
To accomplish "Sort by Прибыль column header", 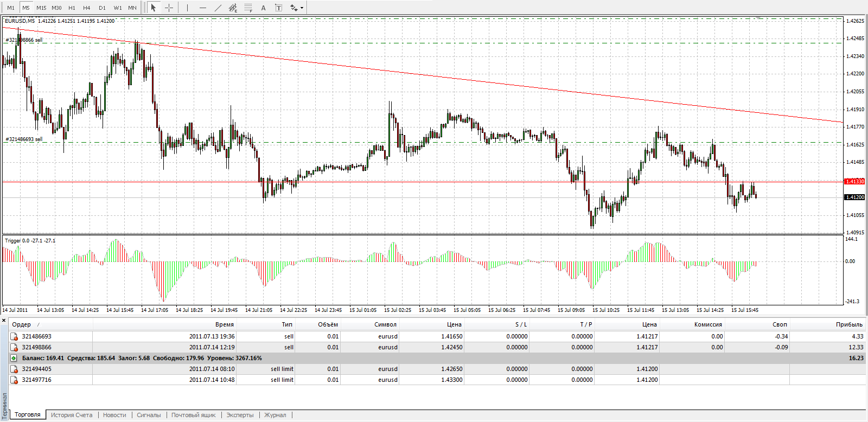I will click(848, 324).
